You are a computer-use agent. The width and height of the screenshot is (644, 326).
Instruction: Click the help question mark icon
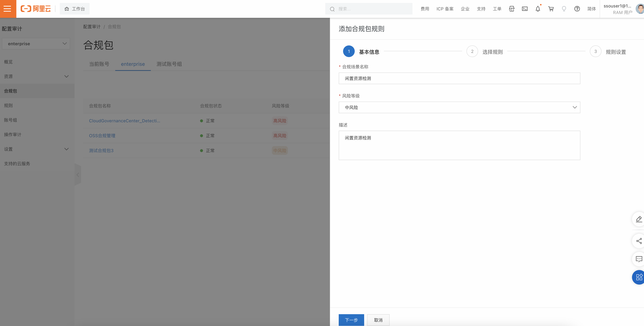(577, 9)
